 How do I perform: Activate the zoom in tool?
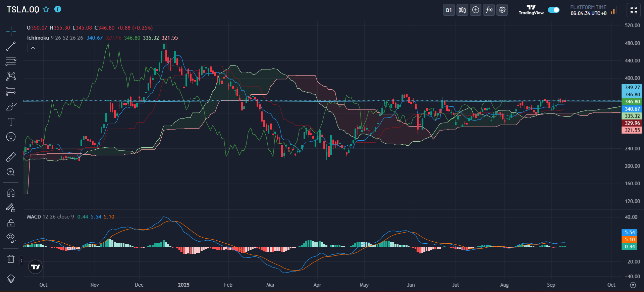[11, 172]
